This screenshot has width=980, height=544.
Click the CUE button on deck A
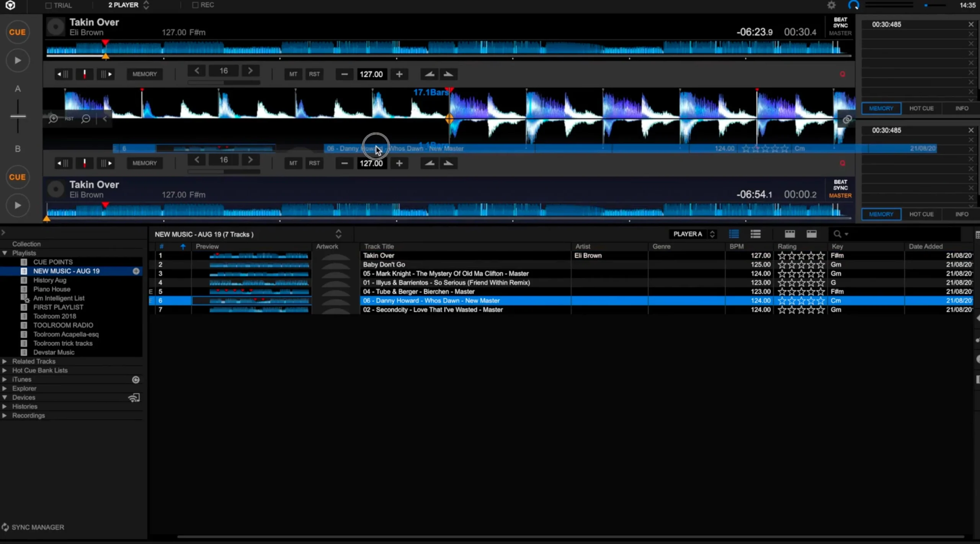tap(17, 32)
